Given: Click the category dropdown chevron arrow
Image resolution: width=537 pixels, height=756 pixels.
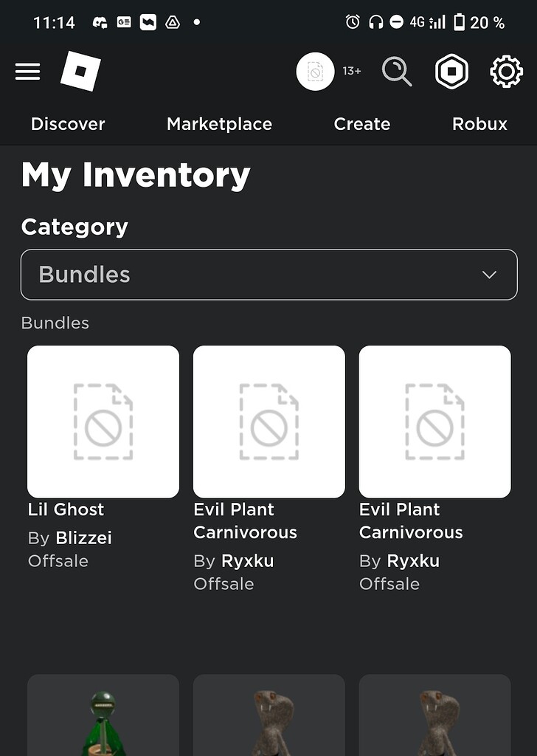Looking at the screenshot, I should 489,275.
